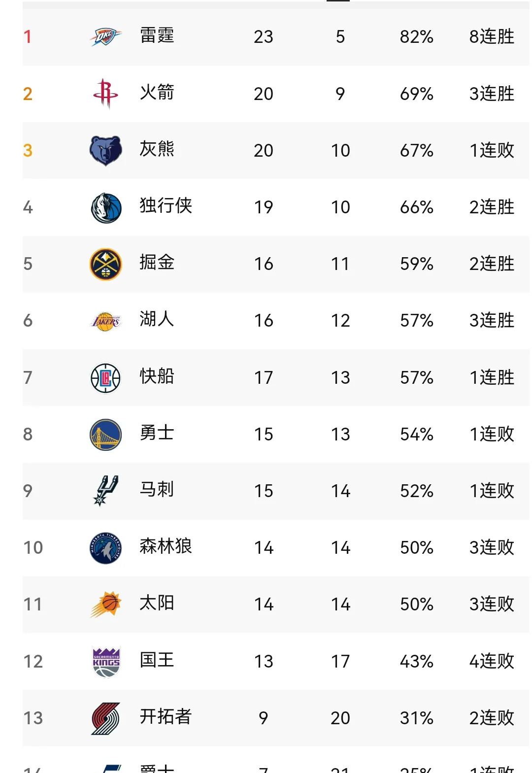
Task: Tap the Memphis Grizzlies bear logo
Action: (x=105, y=150)
